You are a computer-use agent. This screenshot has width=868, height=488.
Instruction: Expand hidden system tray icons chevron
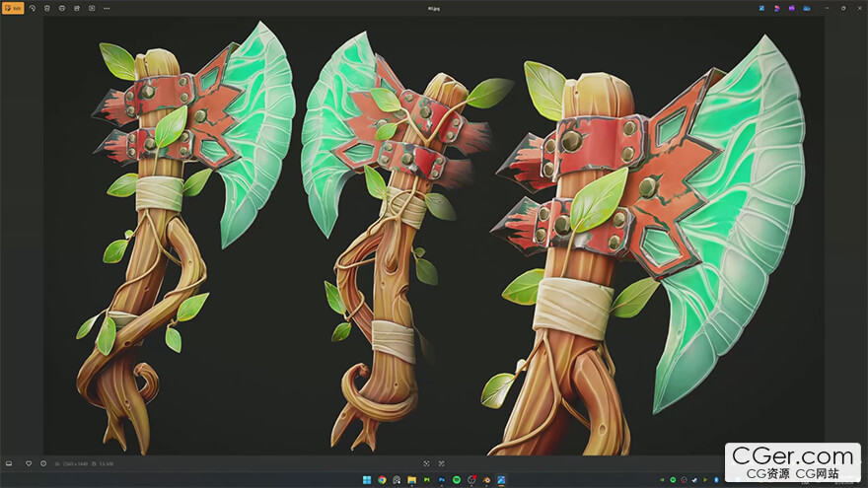[x=663, y=480]
